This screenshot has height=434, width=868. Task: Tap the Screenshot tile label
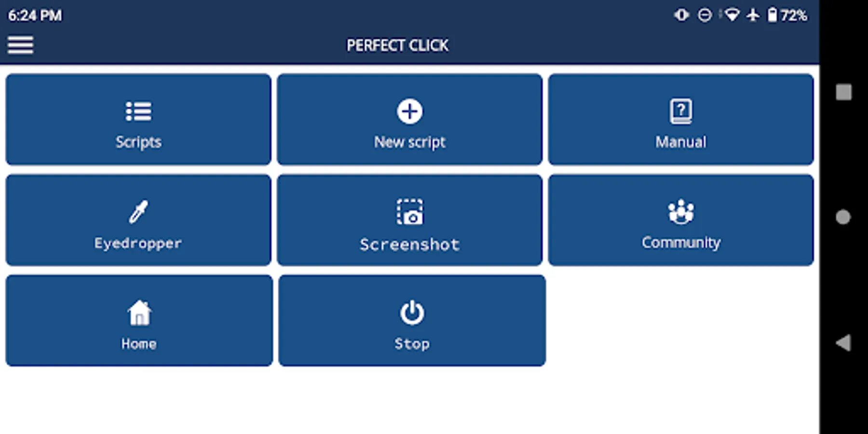pos(410,244)
